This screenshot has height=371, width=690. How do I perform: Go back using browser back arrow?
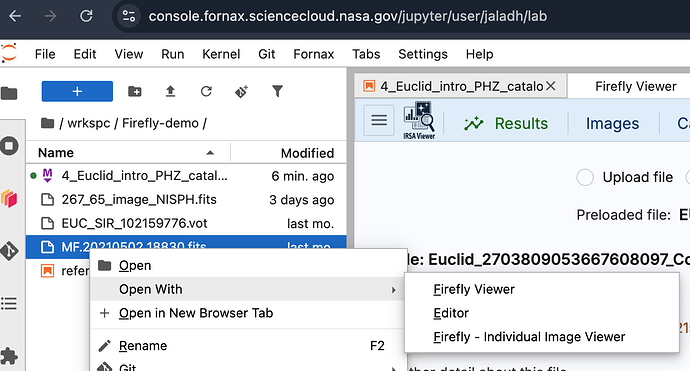pyautogui.click(x=15, y=16)
